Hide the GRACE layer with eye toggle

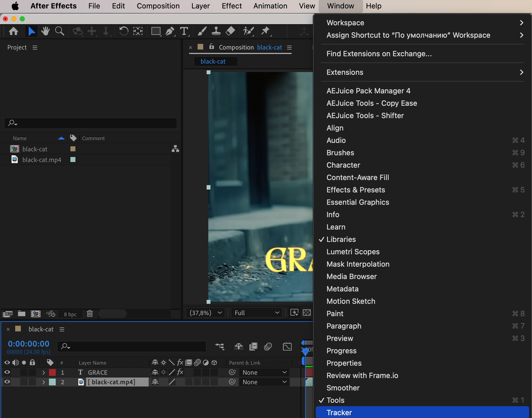[x=7, y=372]
